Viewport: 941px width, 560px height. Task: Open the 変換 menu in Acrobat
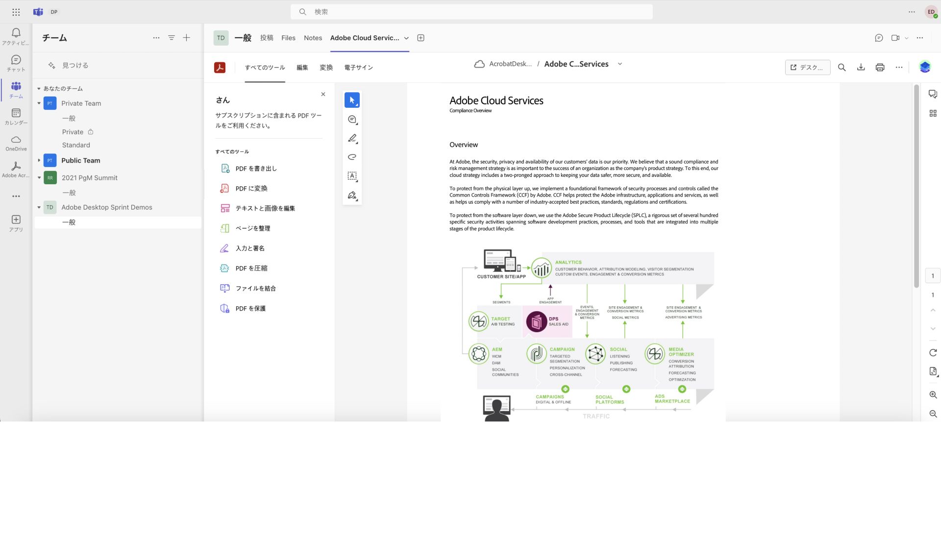click(326, 68)
